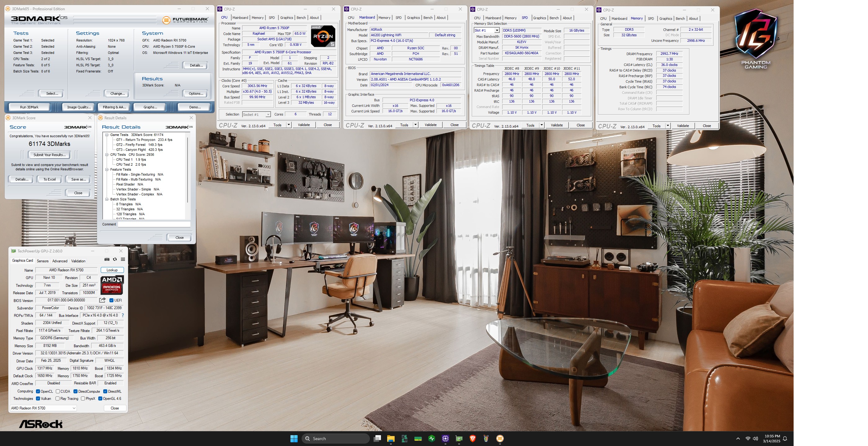Refresh GPU-Z readings with the circular arrows icon

[115, 259]
